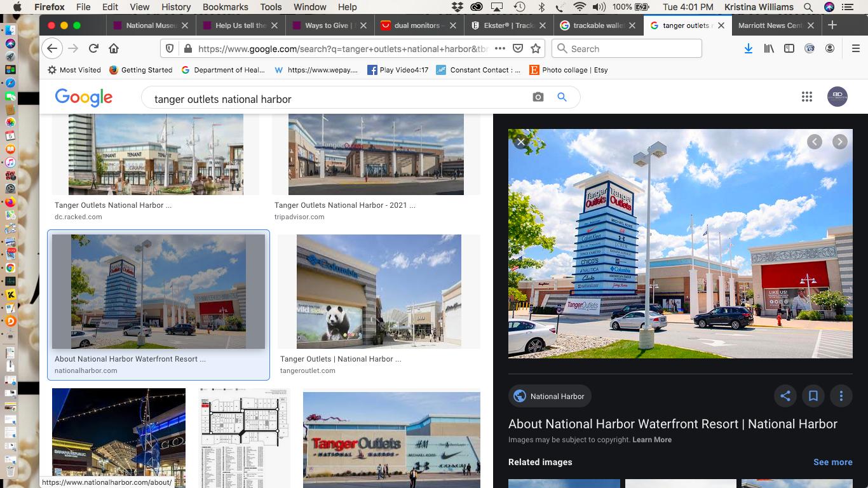
Task: Open the Tanger Outlets sign wall thumbnail
Action: click(x=391, y=440)
